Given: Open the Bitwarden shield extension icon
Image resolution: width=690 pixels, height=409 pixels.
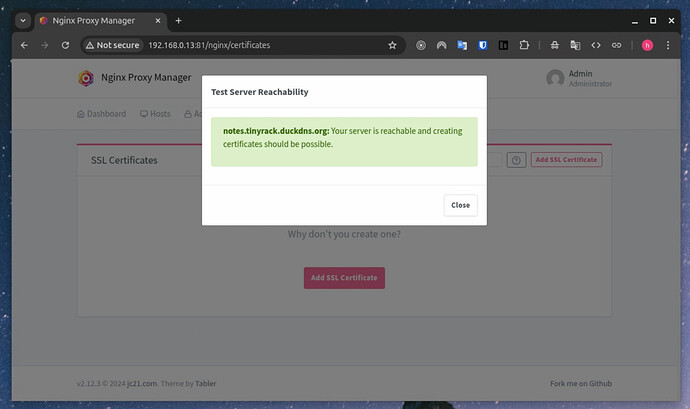Looking at the screenshot, I should 483,45.
